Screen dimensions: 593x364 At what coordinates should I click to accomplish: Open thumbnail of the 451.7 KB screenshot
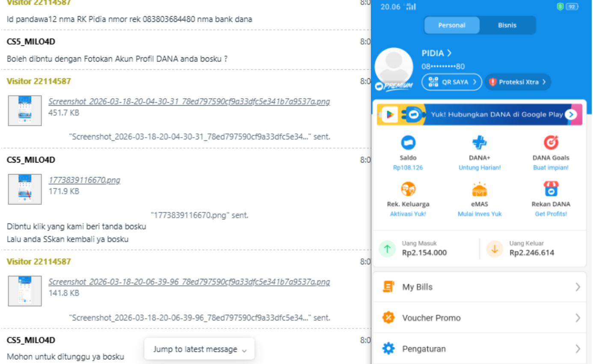coord(25,110)
